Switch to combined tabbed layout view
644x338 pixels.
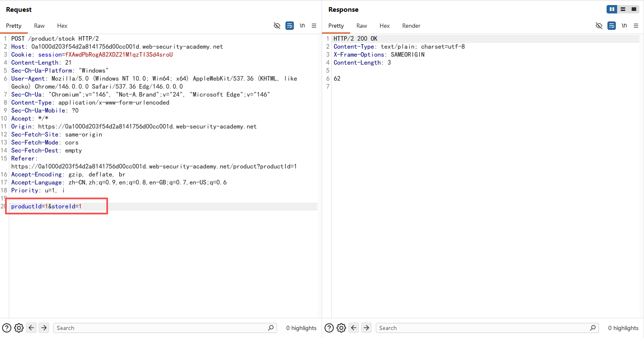pyautogui.click(x=634, y=9)
